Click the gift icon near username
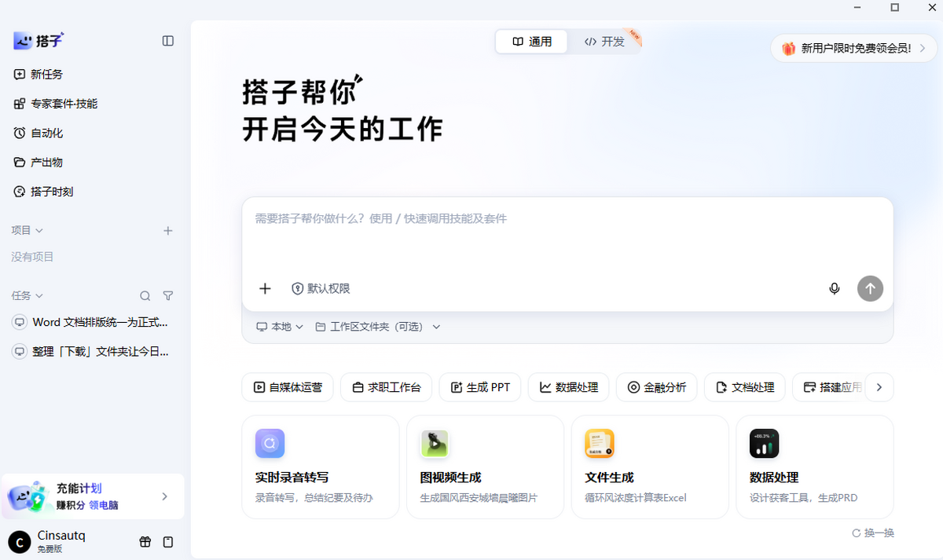 pyautogui.click(x=145, y=542)
